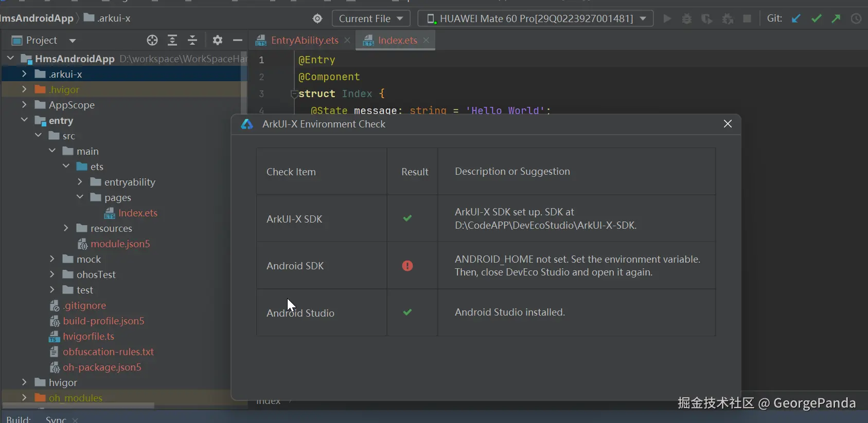Close the Index.ets tab
Image resolution: width=868 pixels, height=423 pixels.
426,40
